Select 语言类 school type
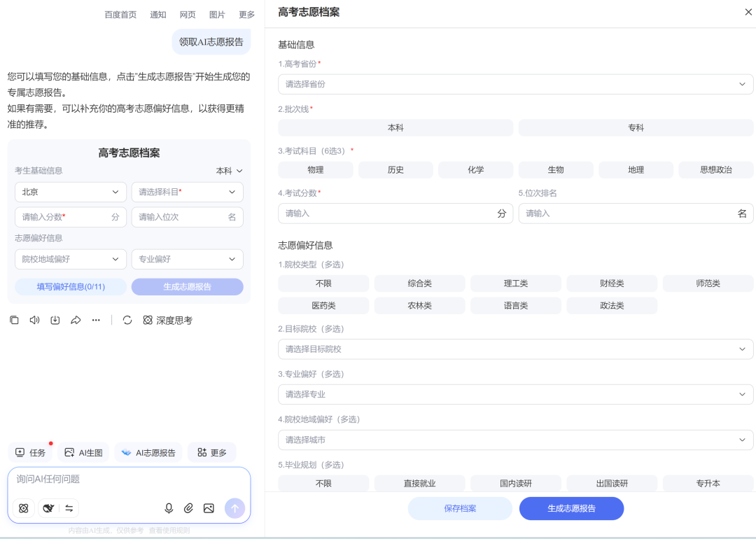 coord(515,306)
